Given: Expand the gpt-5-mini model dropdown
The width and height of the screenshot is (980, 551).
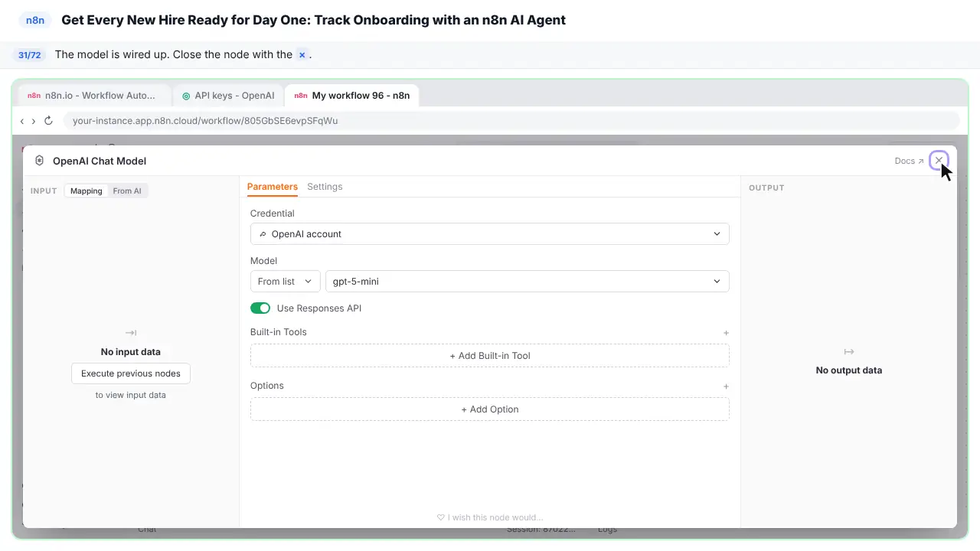Looking at the screenshot, I should point(528,282).
